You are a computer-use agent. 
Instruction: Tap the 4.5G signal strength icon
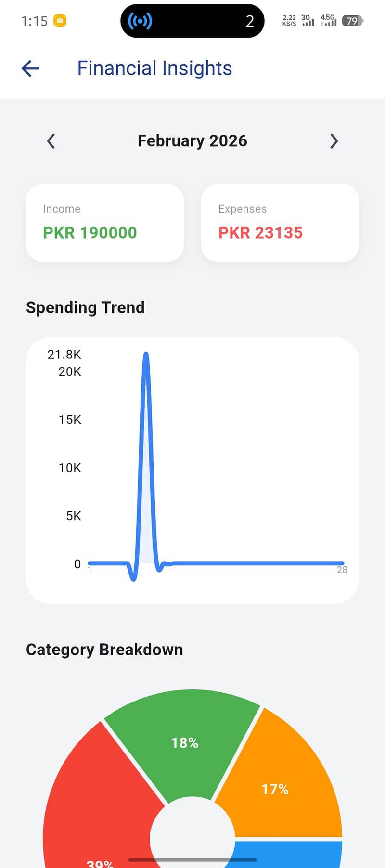point(329,20)
